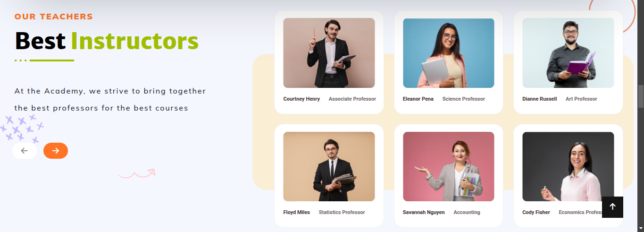Open Floyd Miles's instructor photo
The image size is (644, 232).
click(x=329, y=166)
